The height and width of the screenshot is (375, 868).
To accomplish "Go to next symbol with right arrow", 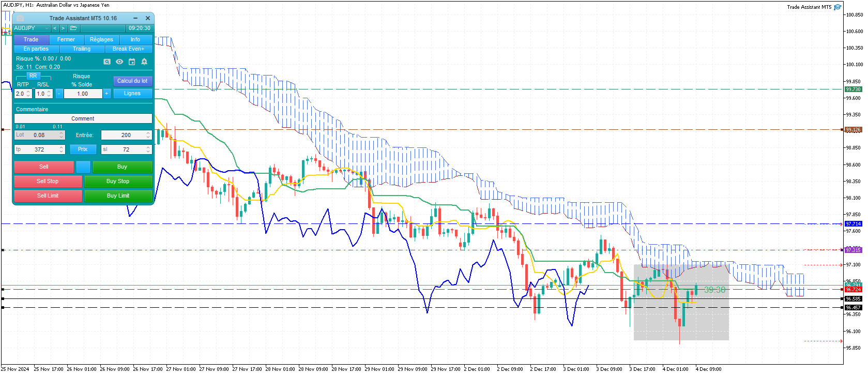I will [x=63, y=28].
